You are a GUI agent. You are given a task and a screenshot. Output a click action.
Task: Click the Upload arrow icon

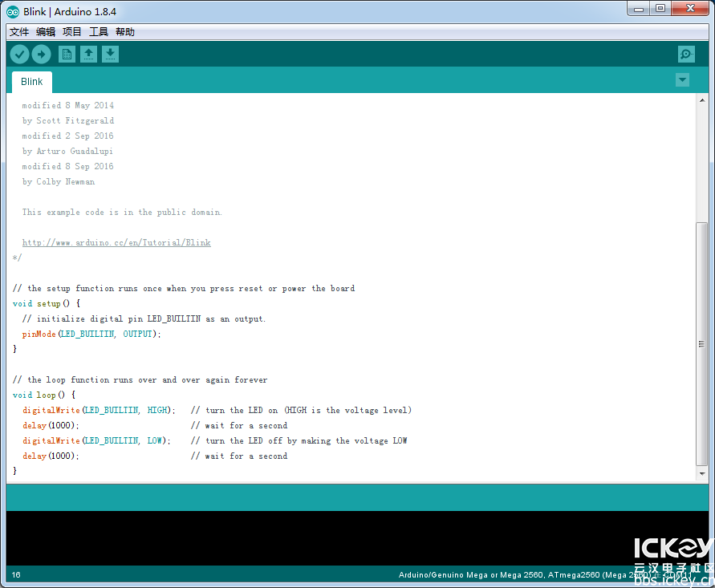pyautogui.click(x=41, y=55)
